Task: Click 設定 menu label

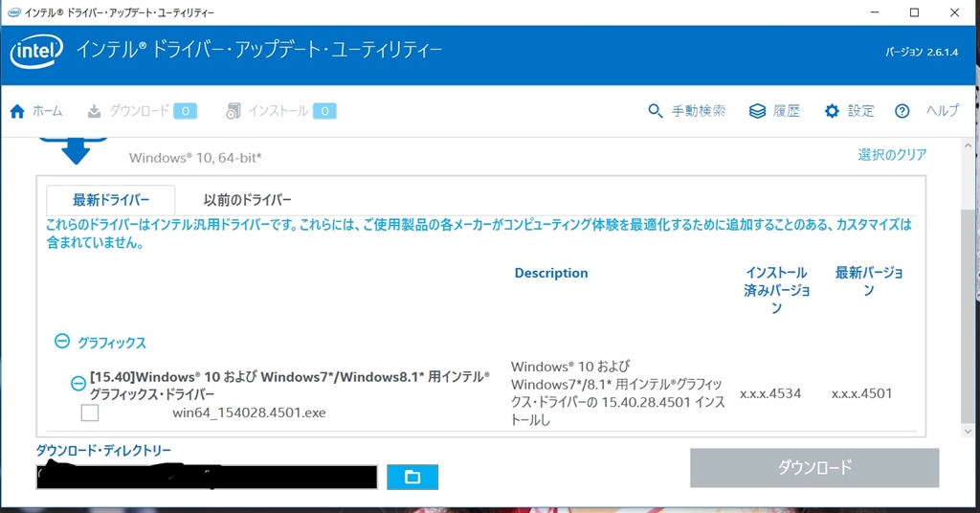Action: tap(860, 111)
